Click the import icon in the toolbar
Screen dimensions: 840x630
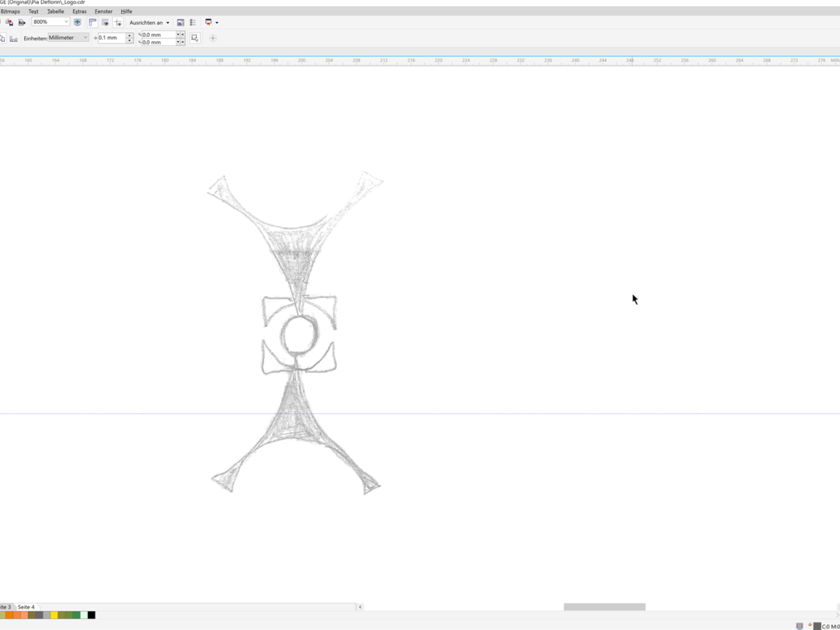[x=9, y=23]
